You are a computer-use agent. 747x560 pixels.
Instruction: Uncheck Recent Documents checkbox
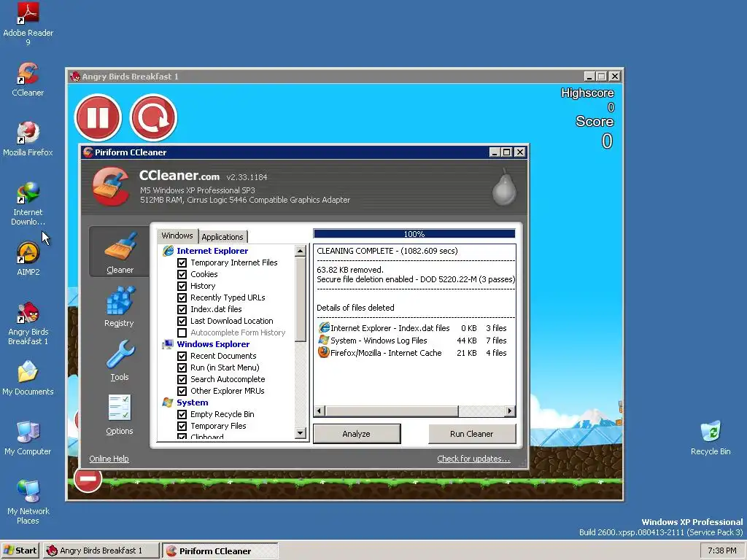[x=182, y=356]
